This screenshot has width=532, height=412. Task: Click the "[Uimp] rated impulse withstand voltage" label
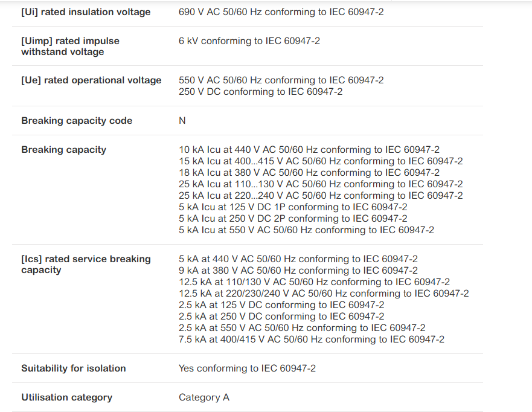[x=70, y=47]
